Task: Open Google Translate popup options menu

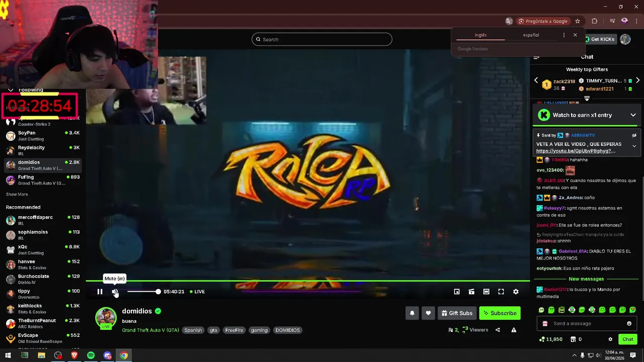Action: 563,35
